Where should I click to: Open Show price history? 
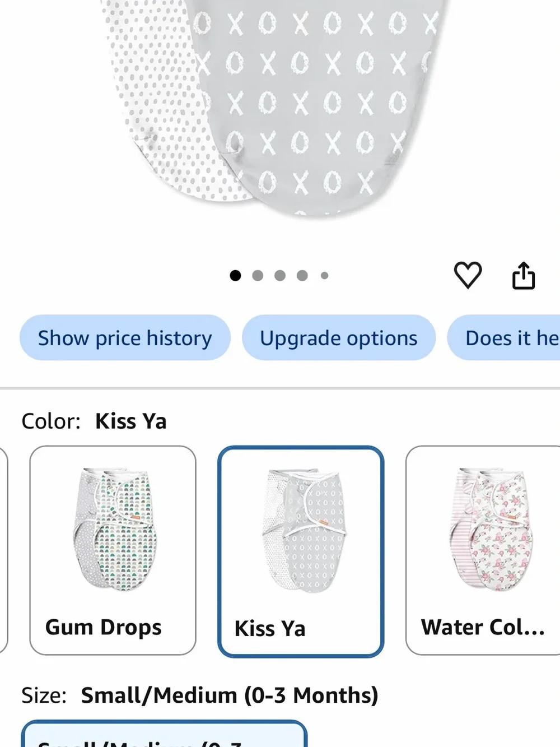(x=125, y=338)
